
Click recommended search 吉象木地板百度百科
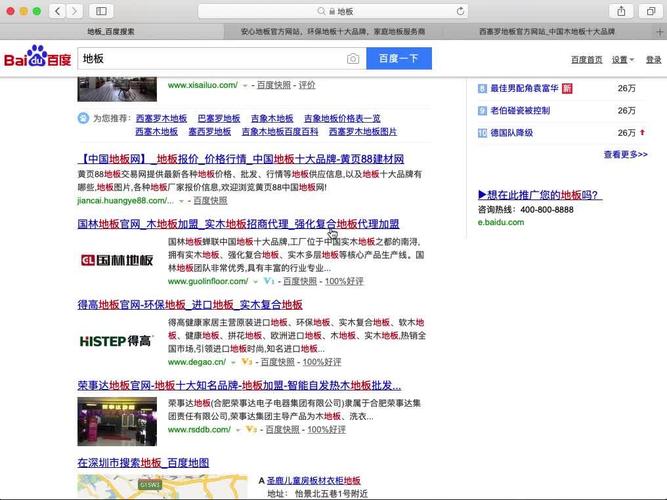(x=280, y=132)
